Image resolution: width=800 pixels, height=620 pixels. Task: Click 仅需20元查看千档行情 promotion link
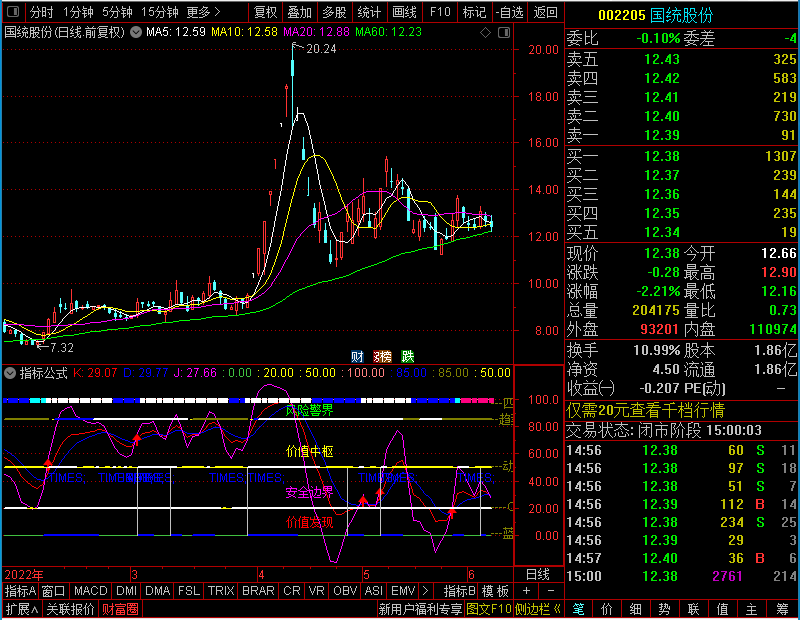pyautogui.click(x=645, y=410)
